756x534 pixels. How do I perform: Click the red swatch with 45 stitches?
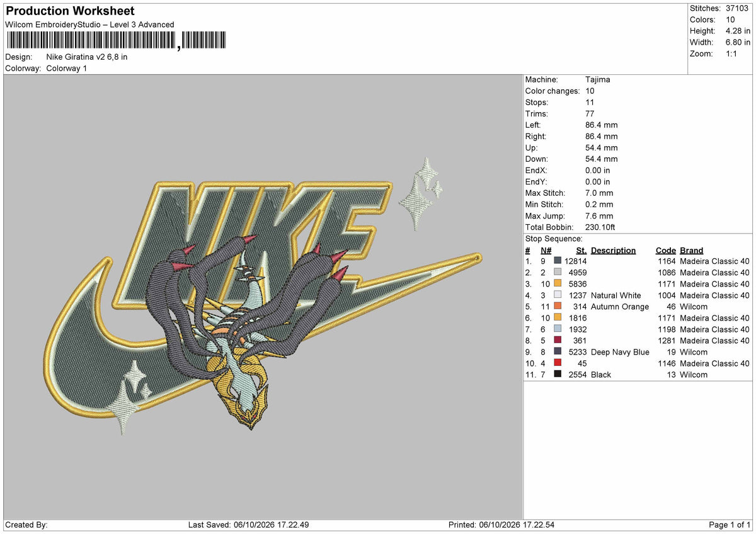pos(558,363)
